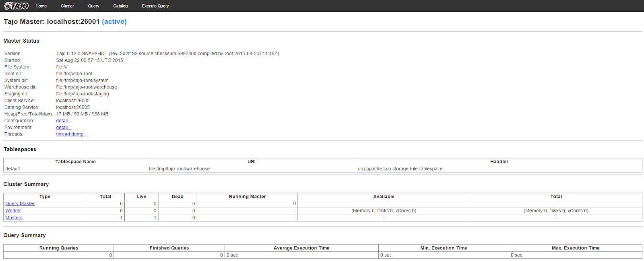The height and width of the screenshot is (261, 644).
Task: Select the Started date Sat Aug 22 value
Action: (89, 60)
